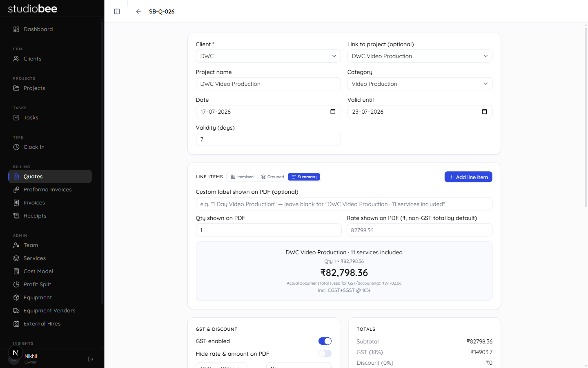Expand the Link to project dropdown

(420, 56)
